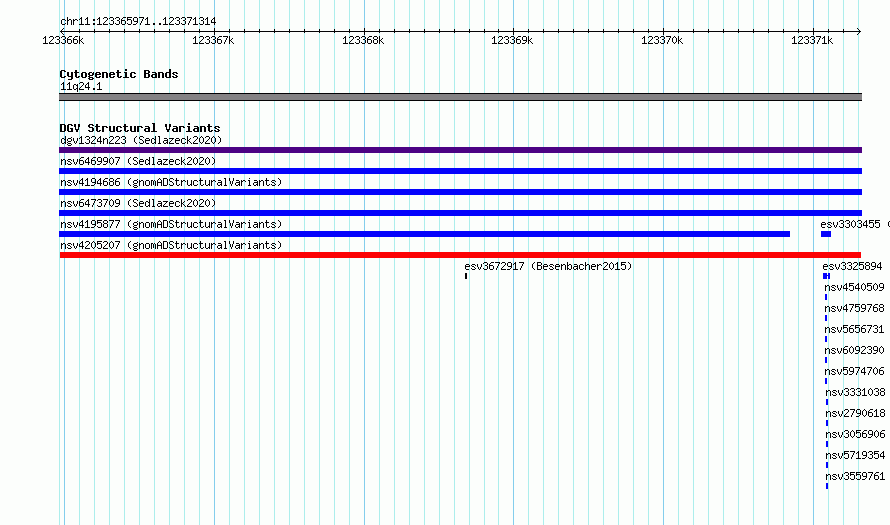Screen dimensions: 890x525
Task: Click the esv3325894 variant label
Action: 853,266
